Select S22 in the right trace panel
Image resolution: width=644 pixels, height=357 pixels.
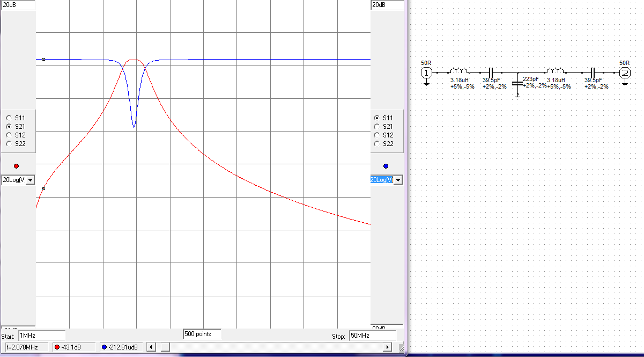376,143
